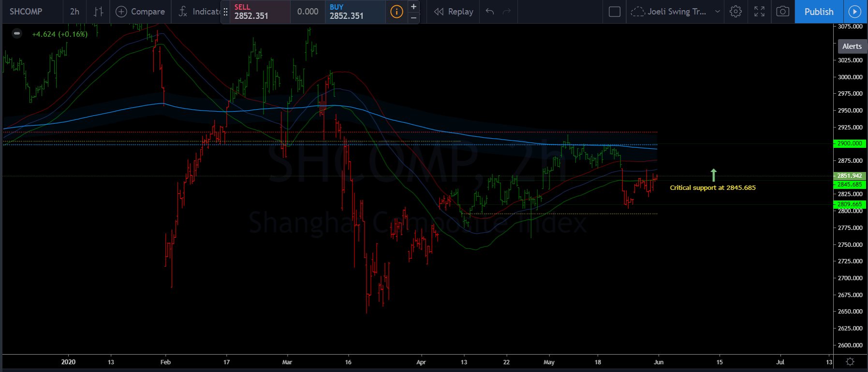Open the layout selection square icon
This screenshot has width=868, height=372.
(614, 12)
